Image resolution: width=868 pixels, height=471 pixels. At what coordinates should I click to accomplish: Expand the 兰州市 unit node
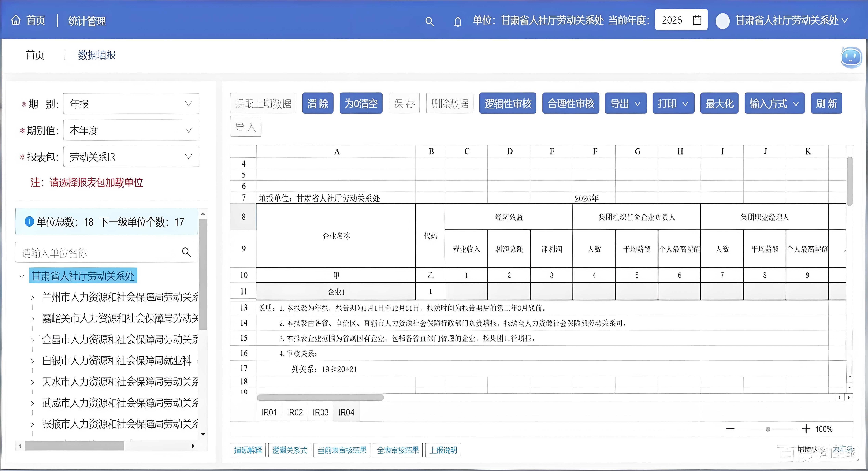click(x=32, y=298)
